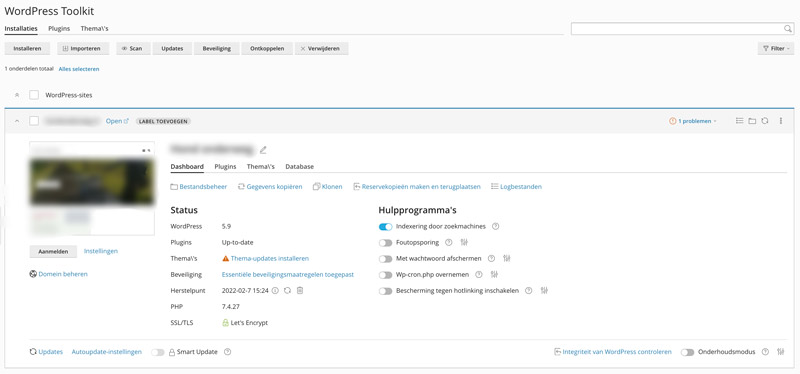The height and width of the screenshot is (374, 800).
Task: Open settings sliders for Met wachtwoord afschermen
Action: pyautogui.click(x=507, y=259)
